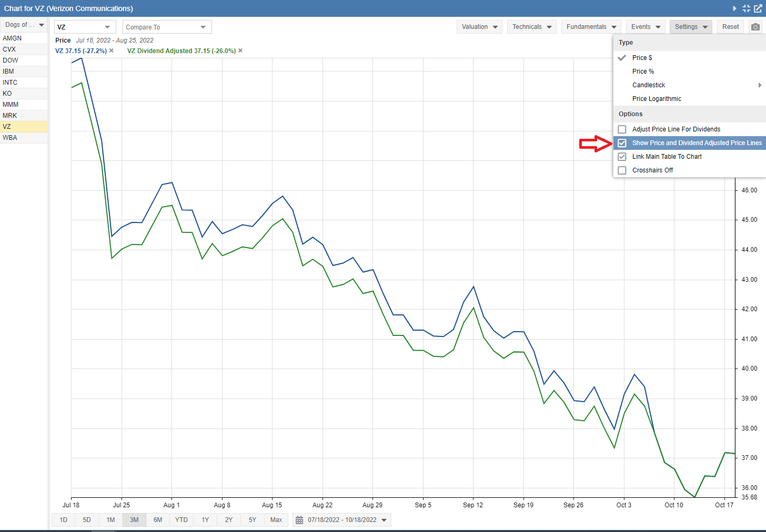Select AMGN in the watchlist

click(x=24, y=38)
